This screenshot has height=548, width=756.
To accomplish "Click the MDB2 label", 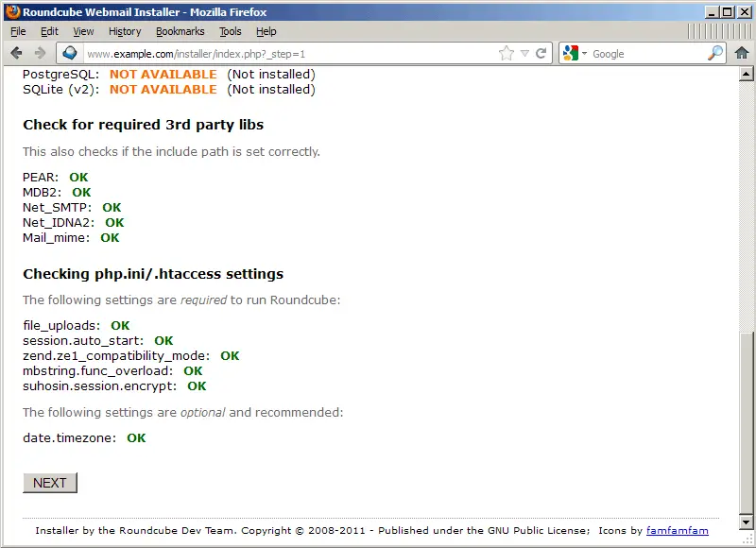I will pos(42,193).
